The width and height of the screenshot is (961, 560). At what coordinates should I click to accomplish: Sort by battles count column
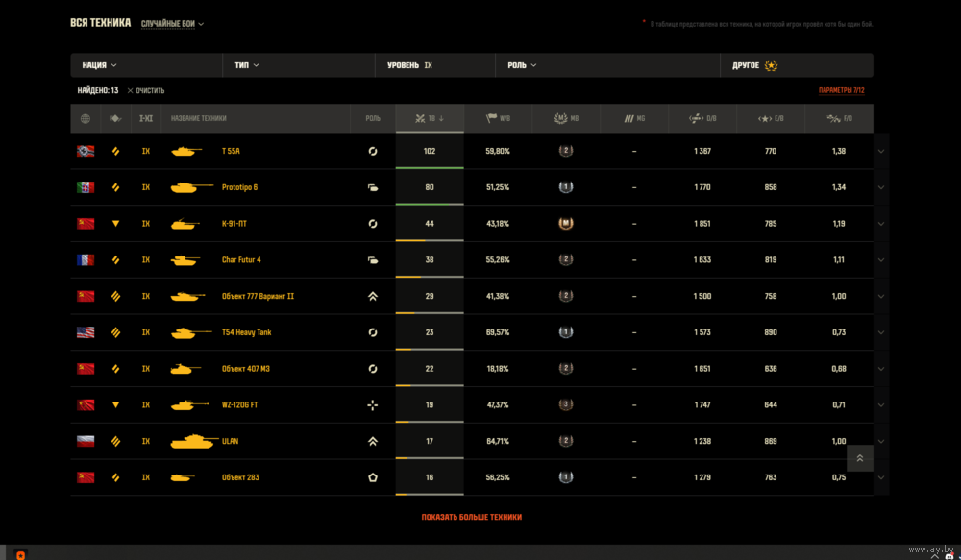[x=429, y=119]
